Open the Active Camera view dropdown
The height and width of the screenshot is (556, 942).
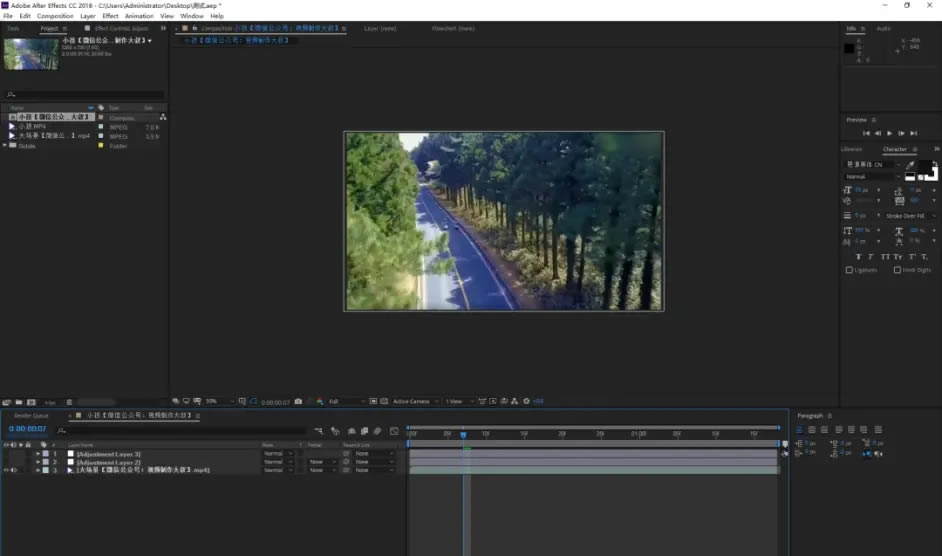414,402
